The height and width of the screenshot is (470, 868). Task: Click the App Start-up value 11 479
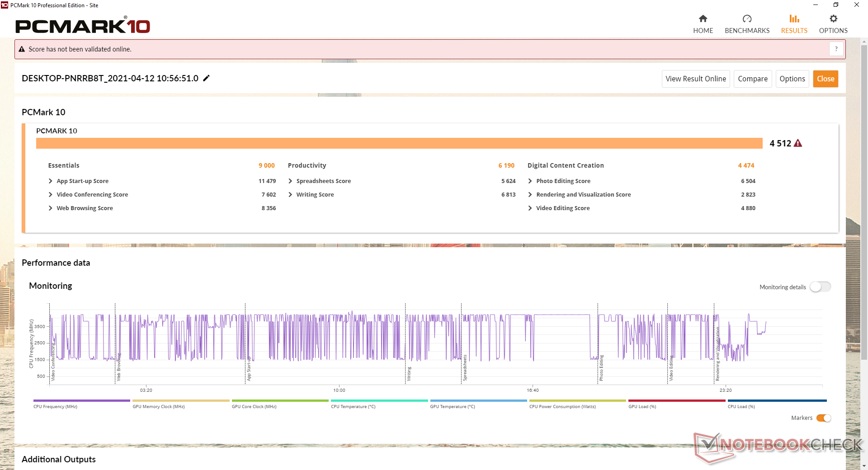267,181
